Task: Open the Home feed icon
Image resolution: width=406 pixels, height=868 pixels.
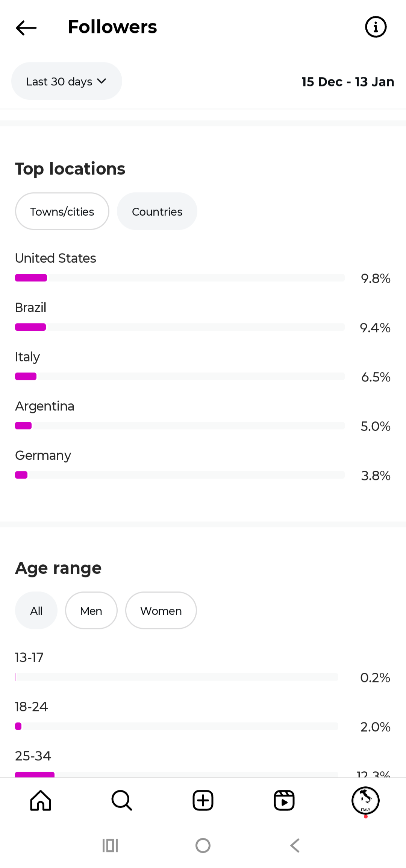Action: click(x=41, y=800)
